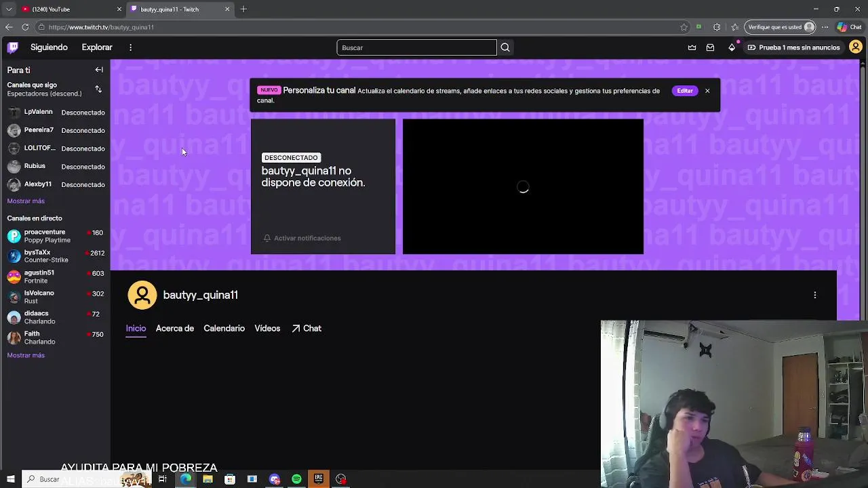Go back with the browser back arrow
The height and width of the screenshot is (488, 868).
click(9, 27)
